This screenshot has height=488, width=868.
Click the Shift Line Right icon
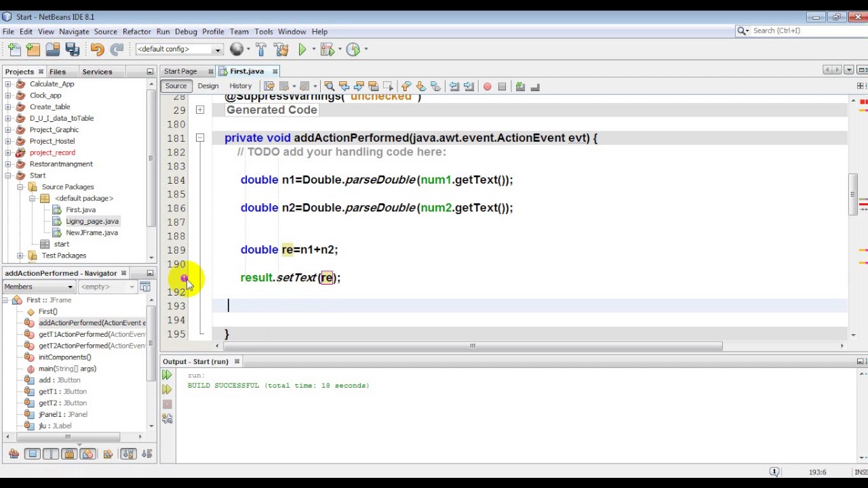(469, 86)
